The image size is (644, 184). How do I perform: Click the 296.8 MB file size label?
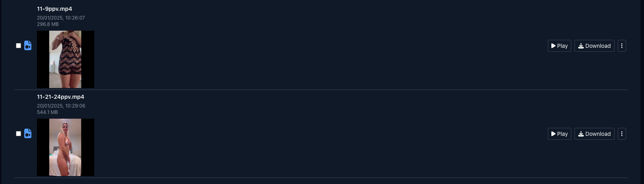(x=48, y=24)
